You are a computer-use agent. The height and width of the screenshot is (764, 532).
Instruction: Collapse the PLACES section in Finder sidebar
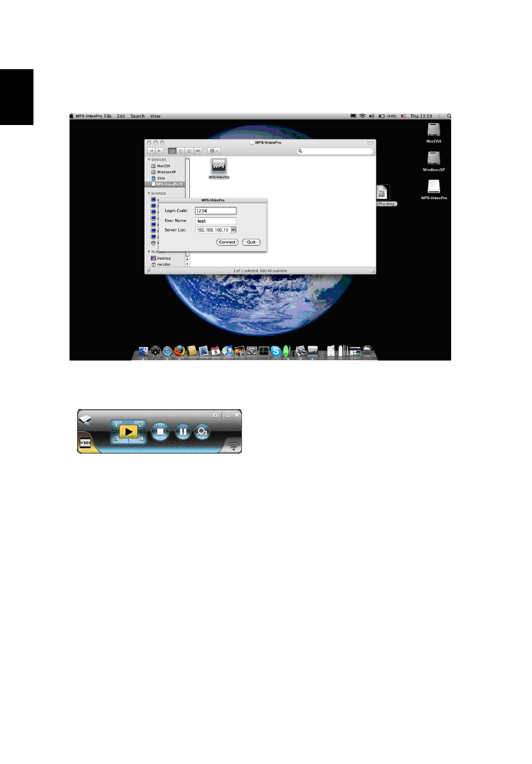pos(149,252)
